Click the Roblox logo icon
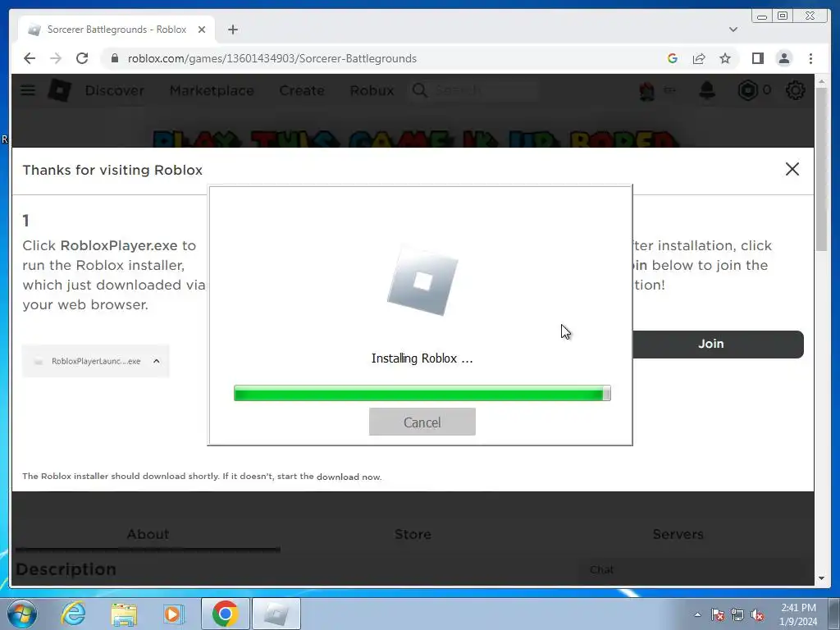840x630 pixels. coord(59,90)
